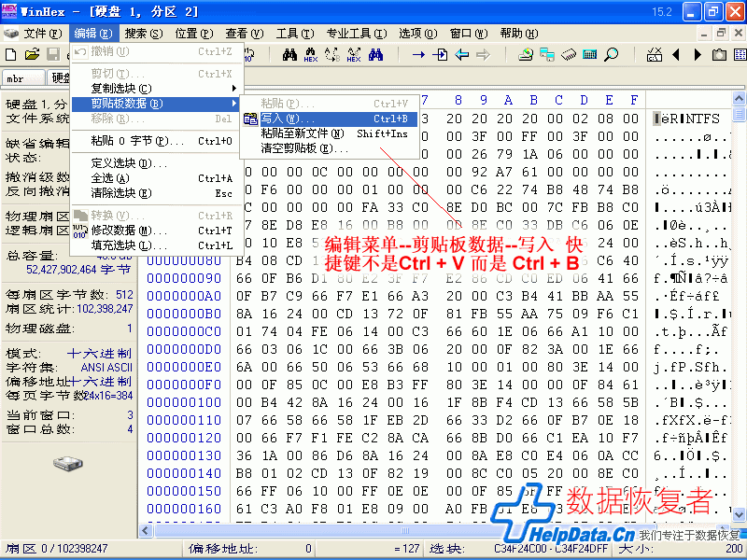
Task: Click the camera snapshot icon
Action: pos(719,55)
